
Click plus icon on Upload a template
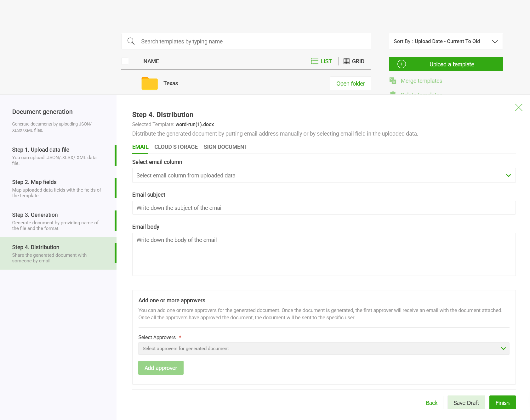click(402, 64)
